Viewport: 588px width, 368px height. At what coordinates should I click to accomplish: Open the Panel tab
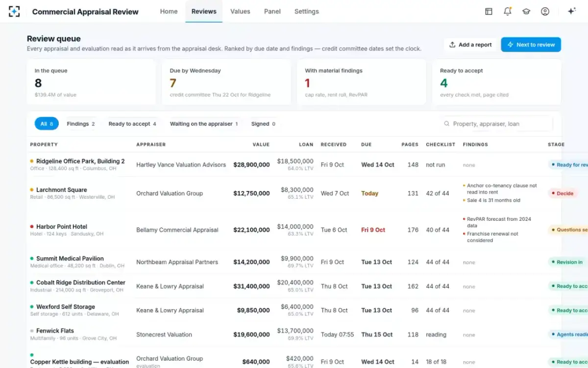point(272,11)
